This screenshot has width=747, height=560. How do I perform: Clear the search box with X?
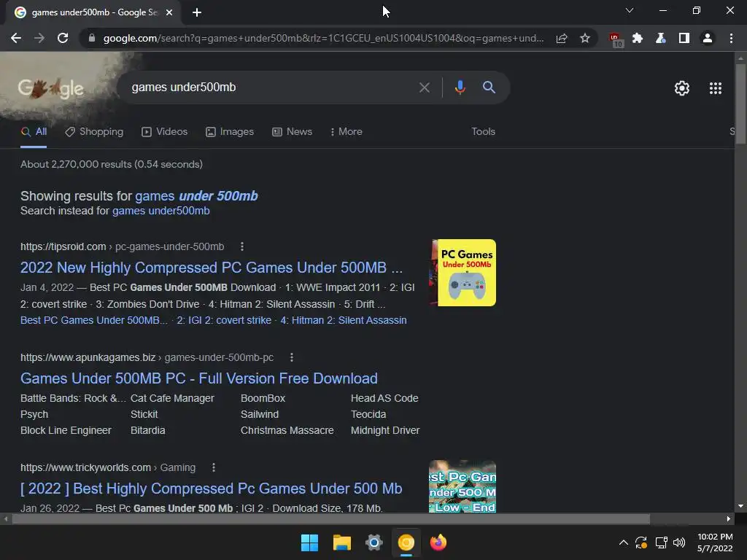(x=425, y=87)
